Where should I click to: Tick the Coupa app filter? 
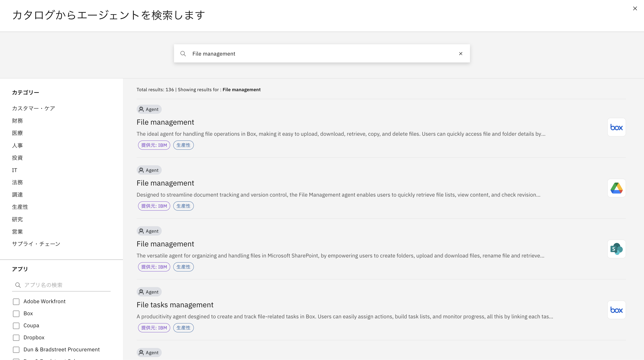coord(16,326)
